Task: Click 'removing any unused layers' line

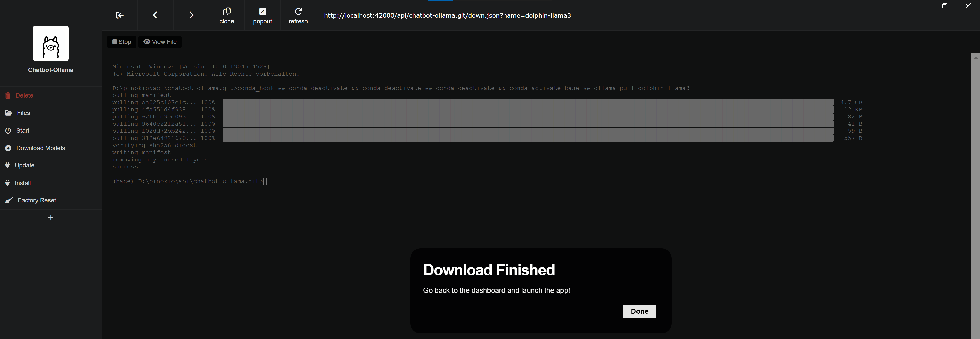Action: coord(160,160)
